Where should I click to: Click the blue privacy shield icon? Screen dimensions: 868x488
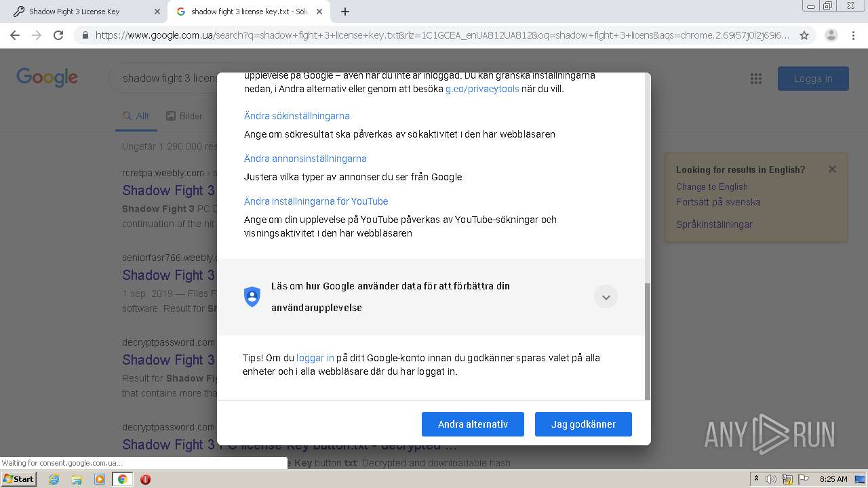click(252, 297)
